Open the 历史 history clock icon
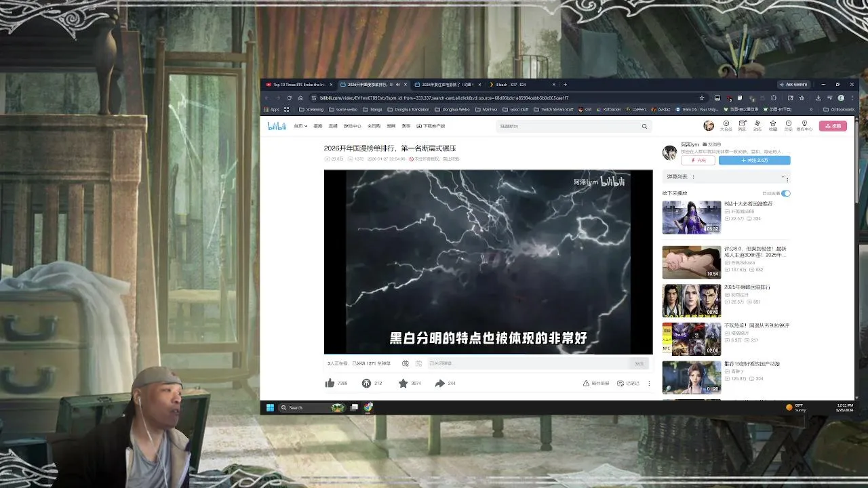 (x=789, y=125)
